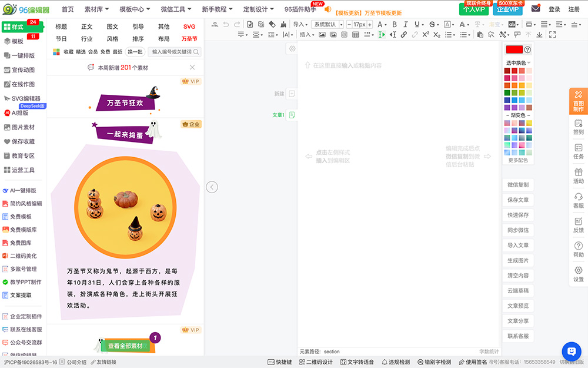
Task: Insert a table from the toolbar
Action: [357, 35]
